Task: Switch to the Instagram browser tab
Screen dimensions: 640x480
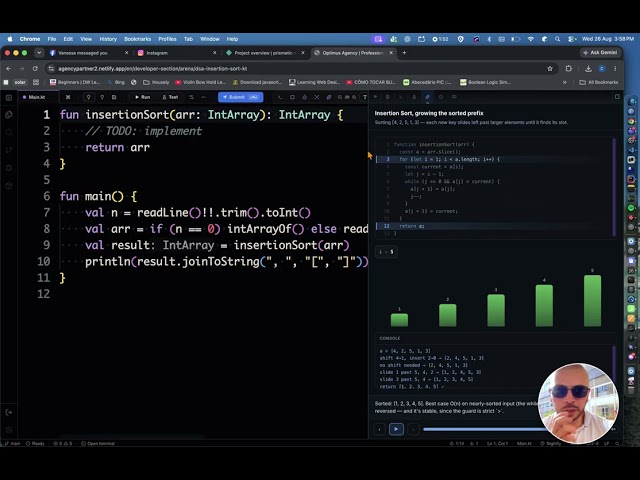Action: coord(177,53)
